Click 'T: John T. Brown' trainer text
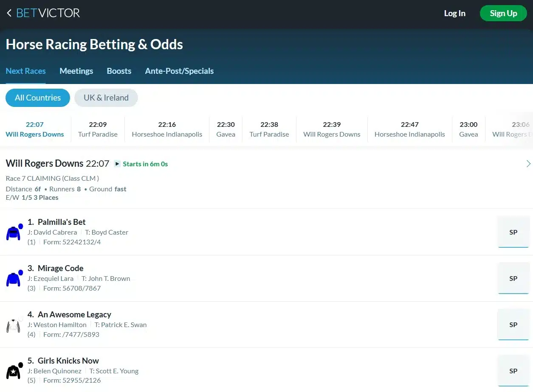This screenshot has width=533, height=392. pos(106,278)
